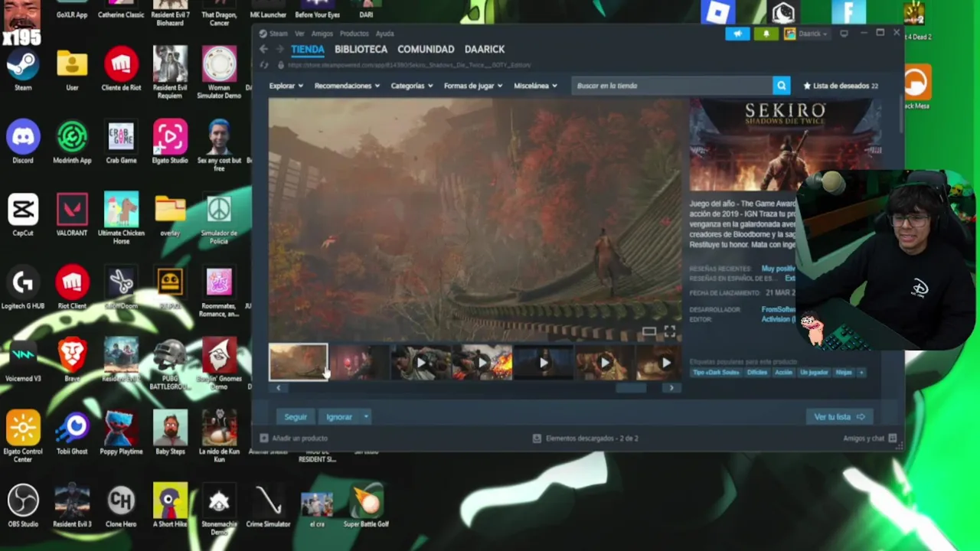Open OBS Studio desktop shortcut
Viewport: 980px width, 551px height.
pos(23,505)
